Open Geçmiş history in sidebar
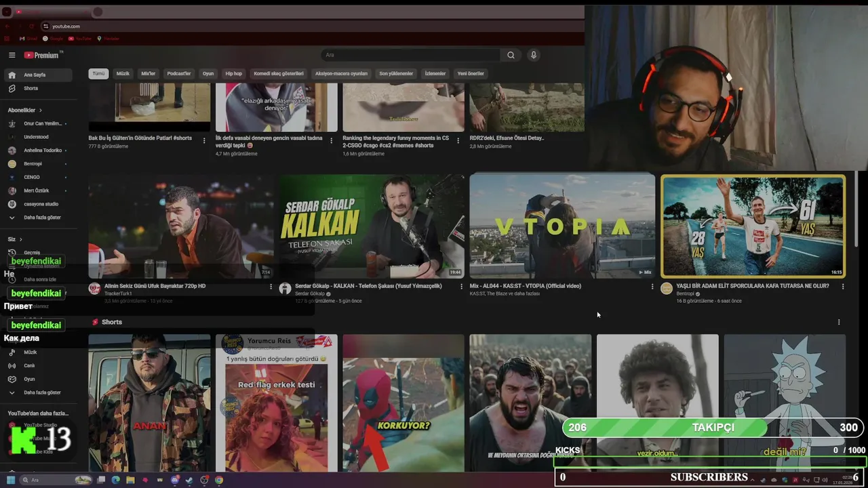 [x=39, y=253]
